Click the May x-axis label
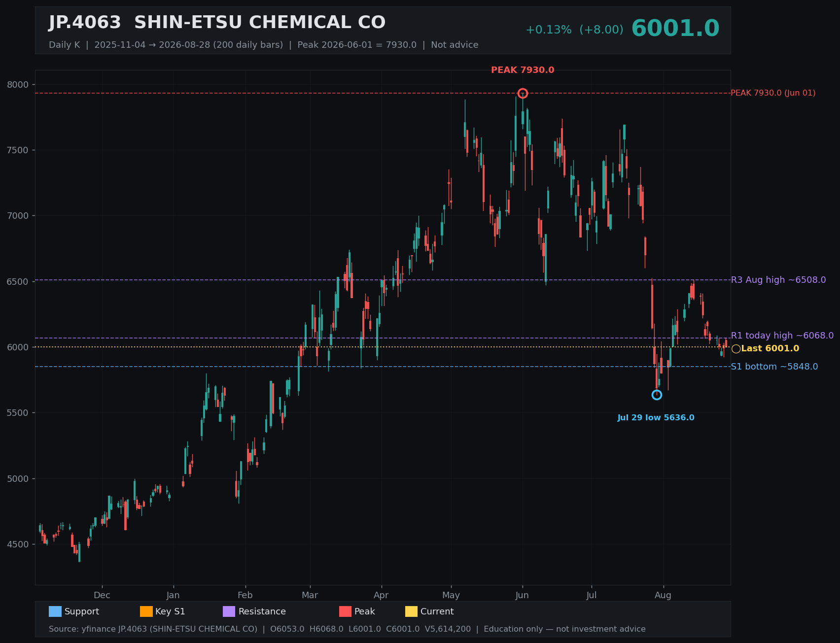This screenshot has width=840, height=643. point(451,595)
